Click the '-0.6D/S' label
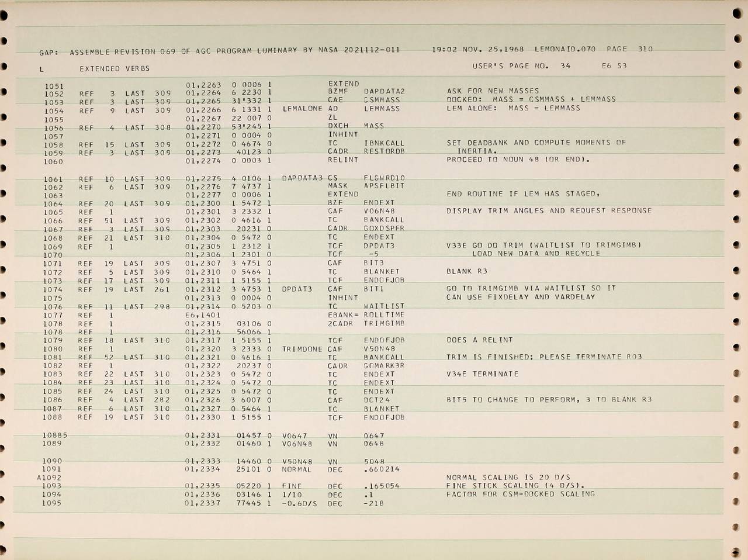The image size is (748, 560). coord(300,503)
